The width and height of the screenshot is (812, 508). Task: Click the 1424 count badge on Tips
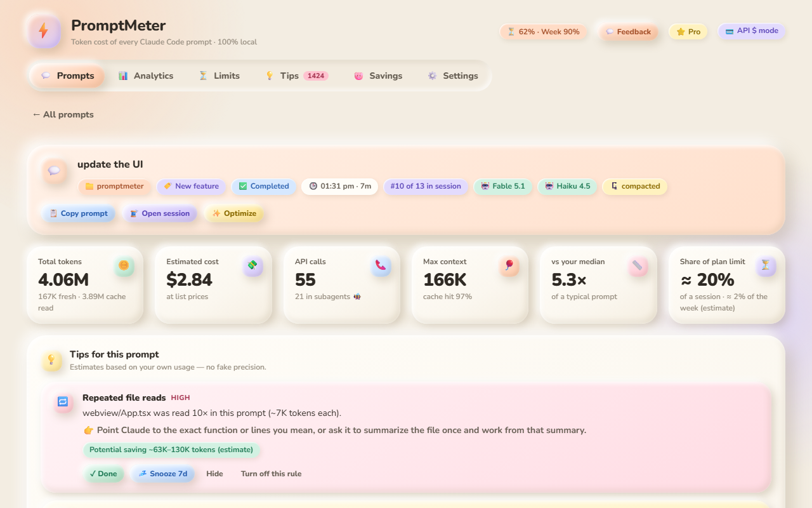[x=316, y=76]
